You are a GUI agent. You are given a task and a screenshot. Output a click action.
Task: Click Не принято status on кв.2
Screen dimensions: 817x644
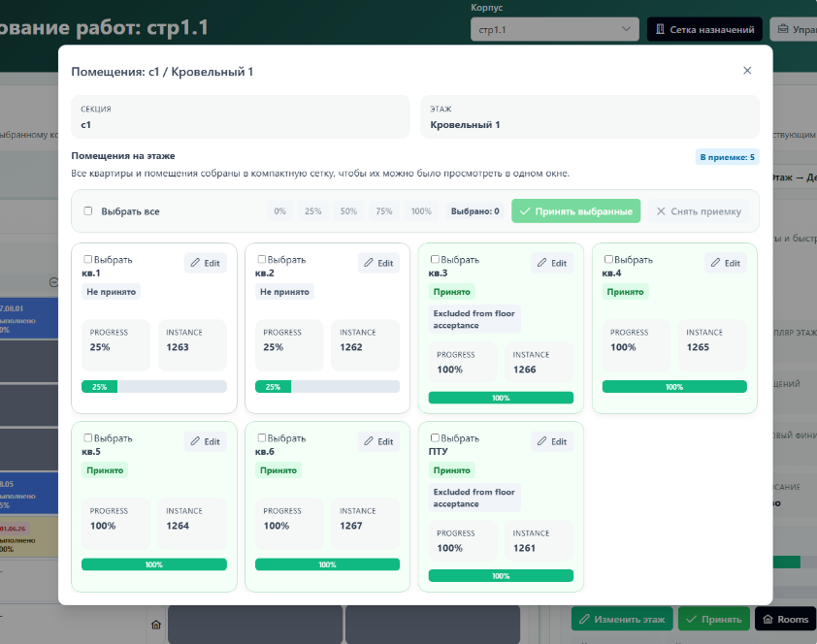[x=284, y=292]
